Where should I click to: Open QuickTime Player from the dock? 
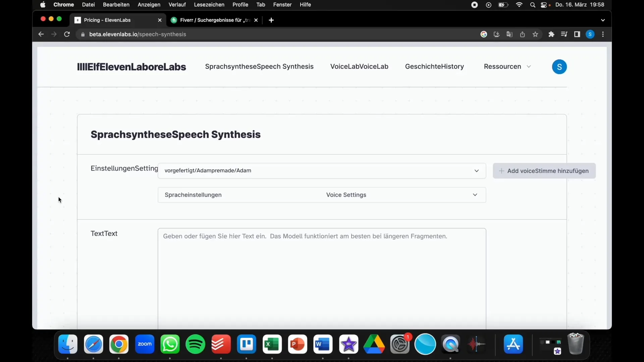pyautogui.click(x=451, y=344)
